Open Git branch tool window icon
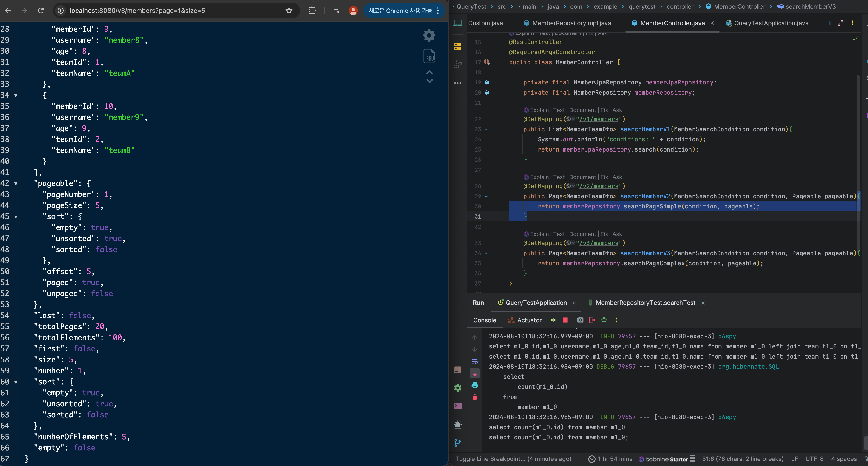 458,443
